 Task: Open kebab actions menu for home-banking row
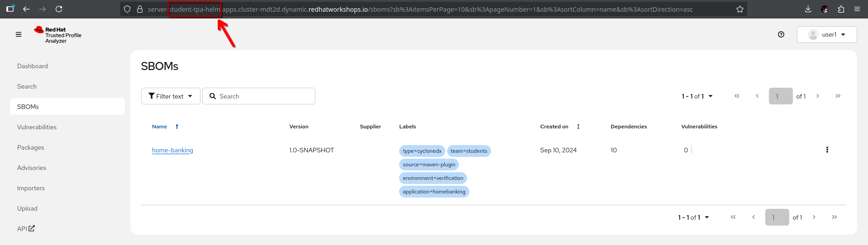pyautogui.click(x=827, y=150)
